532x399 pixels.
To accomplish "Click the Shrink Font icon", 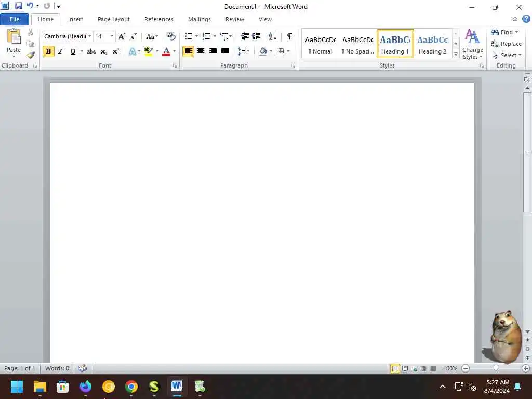I will coord(134,37).
